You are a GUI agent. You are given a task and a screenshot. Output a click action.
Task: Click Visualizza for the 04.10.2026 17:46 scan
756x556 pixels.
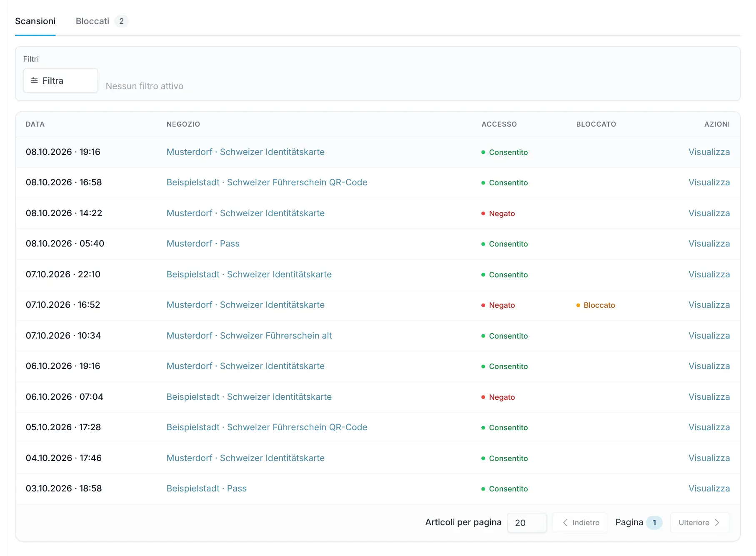[x=709, y=458]
